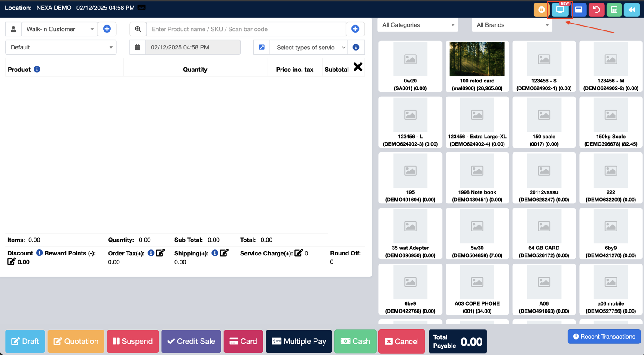Click the product search magnifier icon
This screenshot has height=355, width=644.
point(138,29)
